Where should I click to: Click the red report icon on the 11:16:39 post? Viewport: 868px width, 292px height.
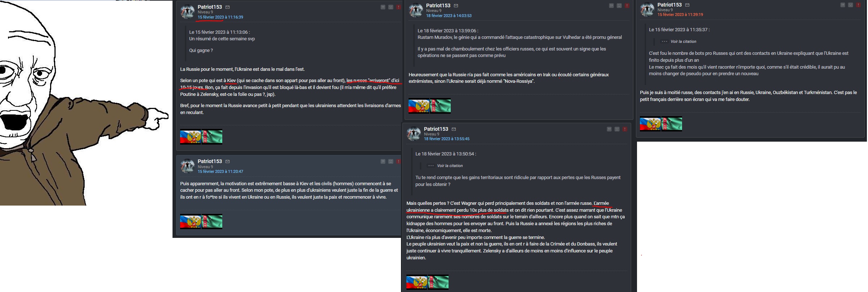[398, 7]
